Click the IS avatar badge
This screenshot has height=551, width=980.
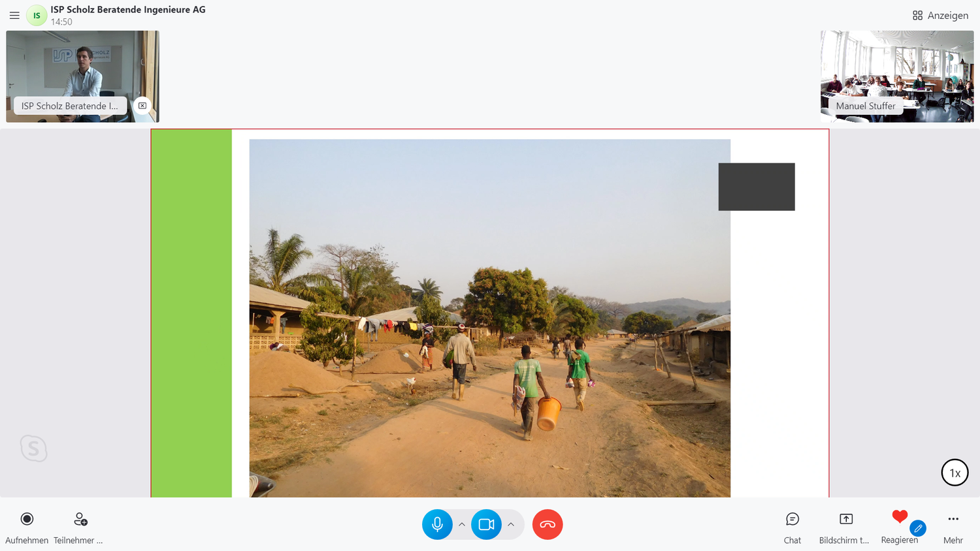(x=37, y=16)
